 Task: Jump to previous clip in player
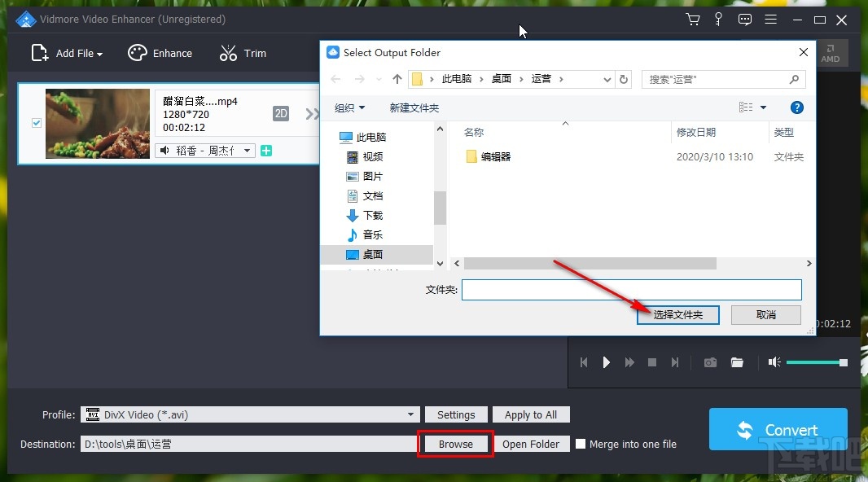click(584, 362)
